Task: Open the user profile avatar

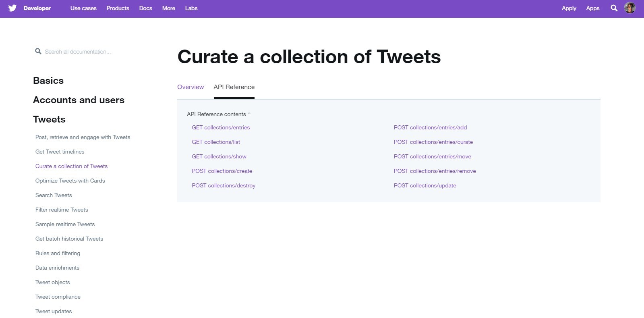Action: (630, 8)
